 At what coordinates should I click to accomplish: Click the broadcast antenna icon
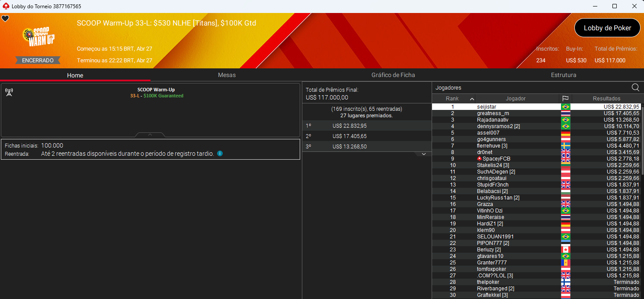click(x=9, y=92)
